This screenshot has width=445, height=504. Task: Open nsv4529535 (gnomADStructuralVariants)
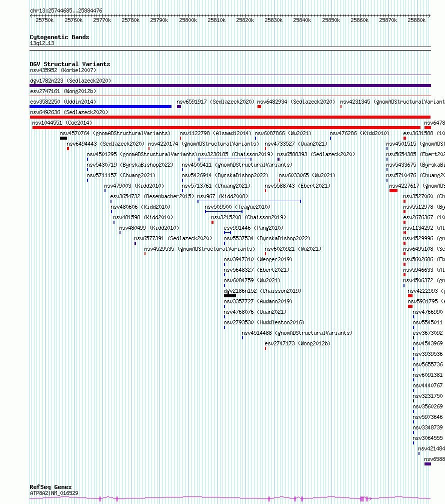[199, 249]
